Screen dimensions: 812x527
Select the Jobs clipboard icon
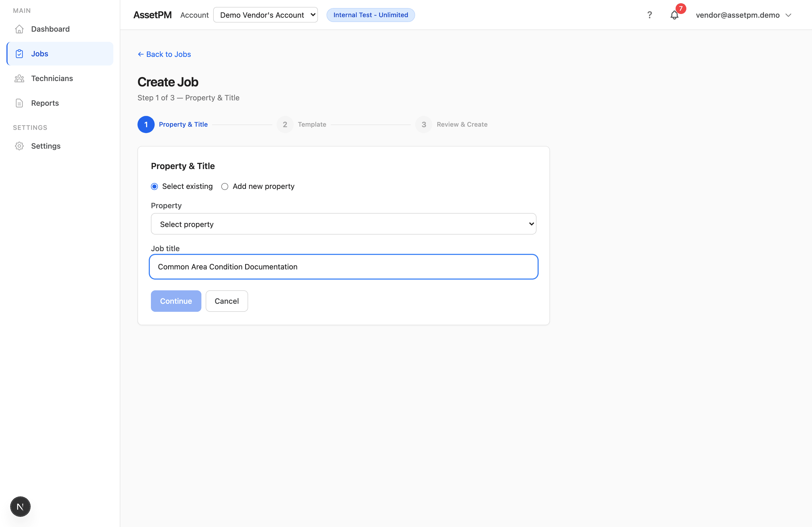click(x=19, y=53)
